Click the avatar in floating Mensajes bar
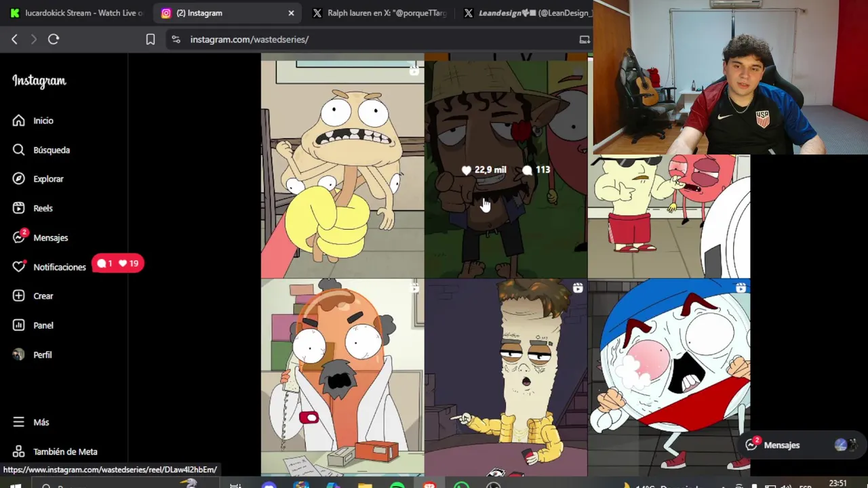This screenshot has width=868, height=488. pos(841,445)
